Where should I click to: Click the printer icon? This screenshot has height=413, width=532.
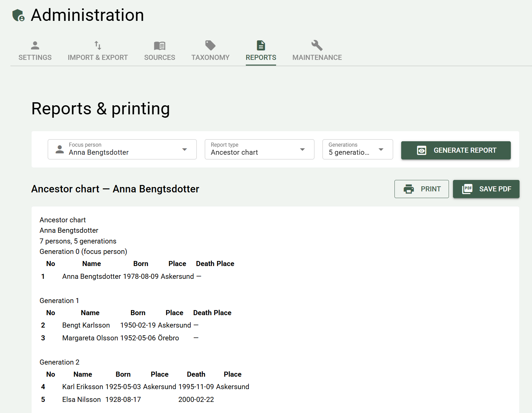(x=409, y=189)
